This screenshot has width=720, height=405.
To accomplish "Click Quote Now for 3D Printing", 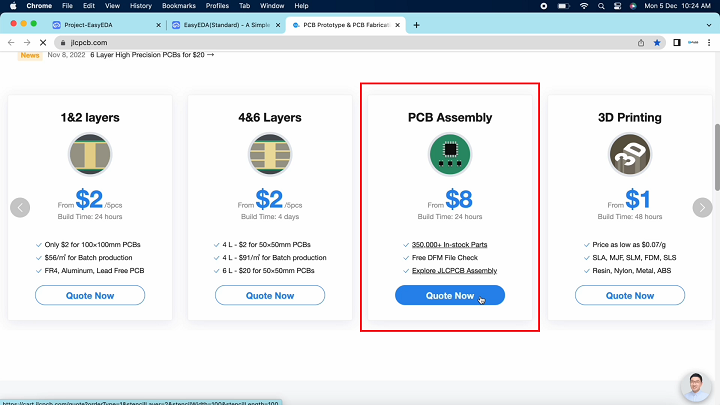I will click(x=630, y=295).
